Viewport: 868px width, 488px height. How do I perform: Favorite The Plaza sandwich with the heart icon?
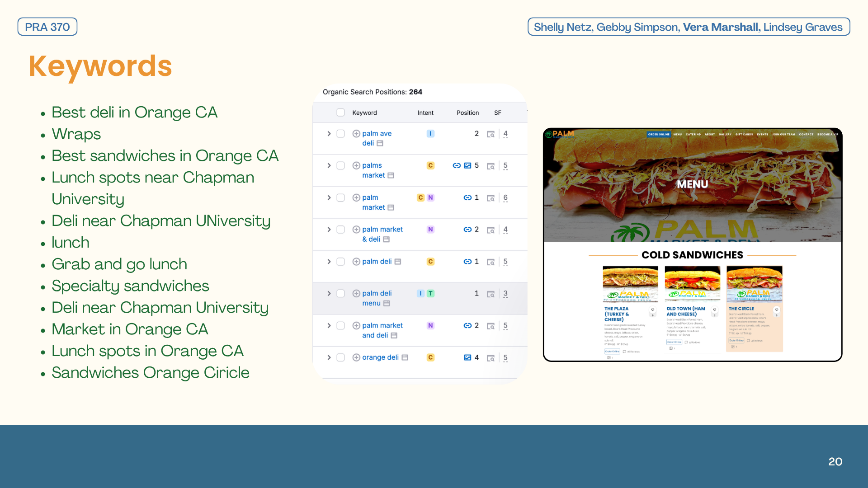tap(652, 310)
